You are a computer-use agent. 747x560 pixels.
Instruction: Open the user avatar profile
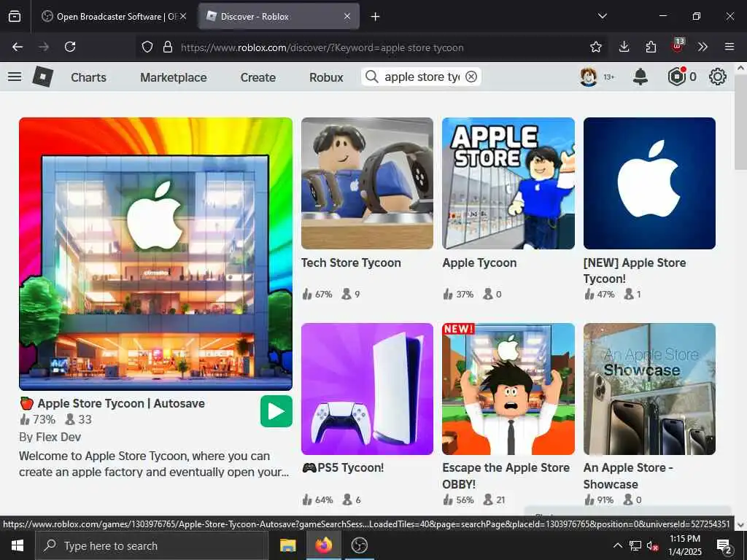tap(589, 77)
